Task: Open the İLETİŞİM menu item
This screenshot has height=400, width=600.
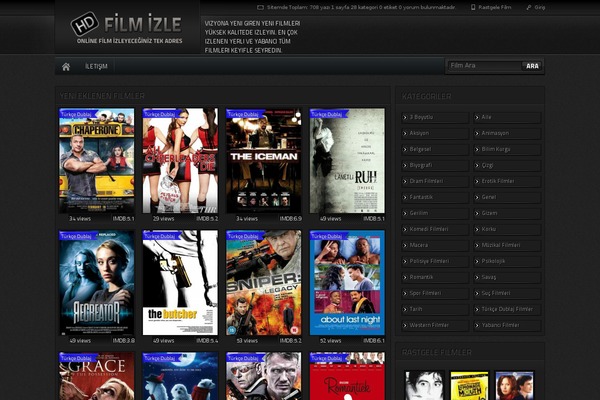Action: click(96, 66)
